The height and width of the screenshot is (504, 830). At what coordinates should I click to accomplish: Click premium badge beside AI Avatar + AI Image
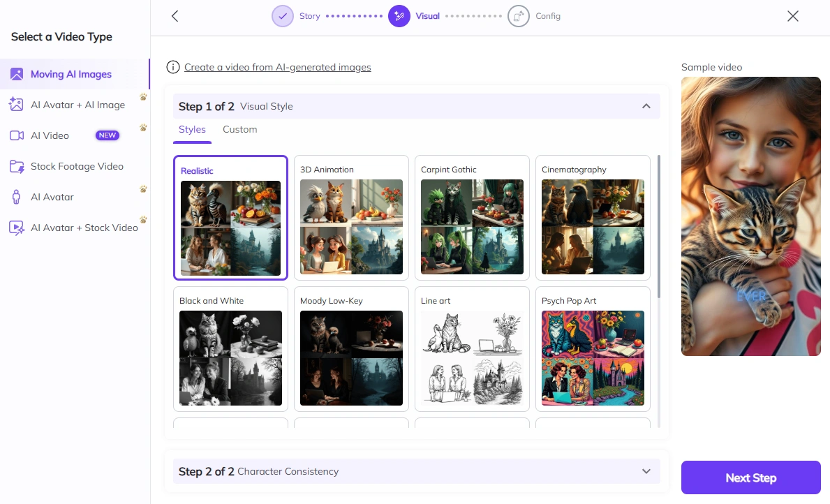coord(143,97)
